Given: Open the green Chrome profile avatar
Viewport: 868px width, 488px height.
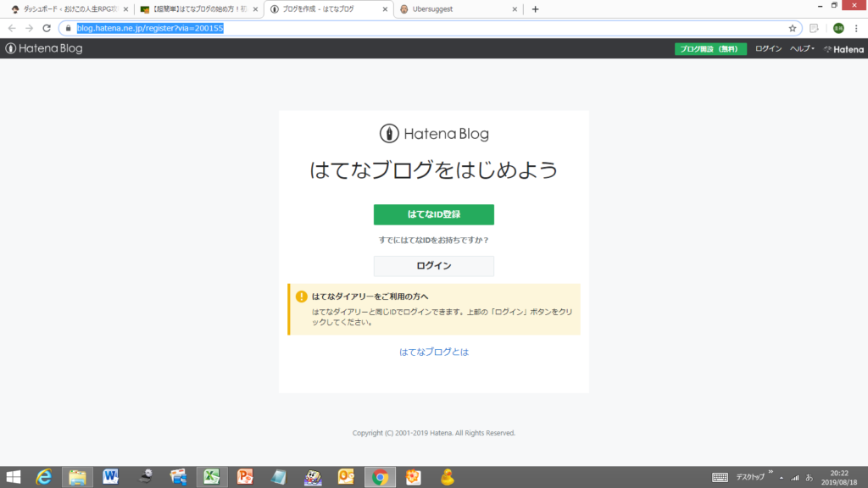Looking at the screenshot, I should (x=838, y=28).
